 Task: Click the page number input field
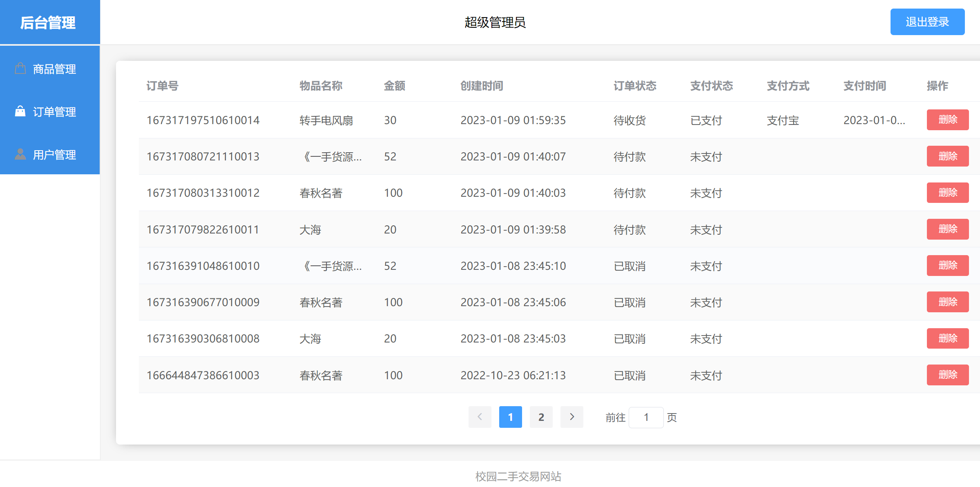[646, 417]
